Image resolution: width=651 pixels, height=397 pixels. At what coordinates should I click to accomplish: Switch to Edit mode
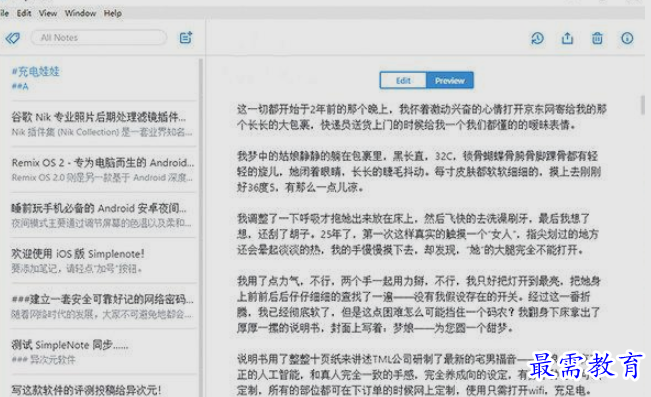tap(403, 81)
